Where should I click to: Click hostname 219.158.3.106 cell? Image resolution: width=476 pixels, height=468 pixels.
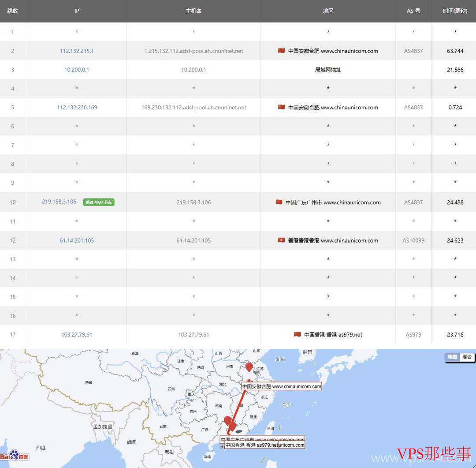tap(193, 202)
